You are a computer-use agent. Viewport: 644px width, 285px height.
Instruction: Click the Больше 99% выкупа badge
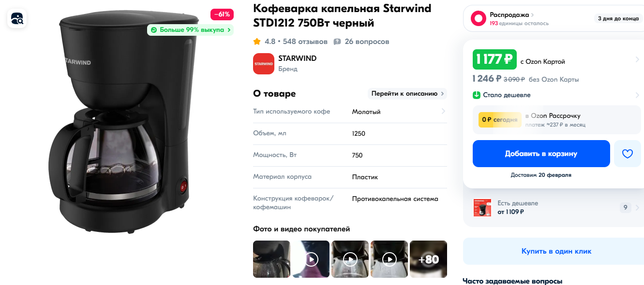pyautogui.click(x=191, y=30)
